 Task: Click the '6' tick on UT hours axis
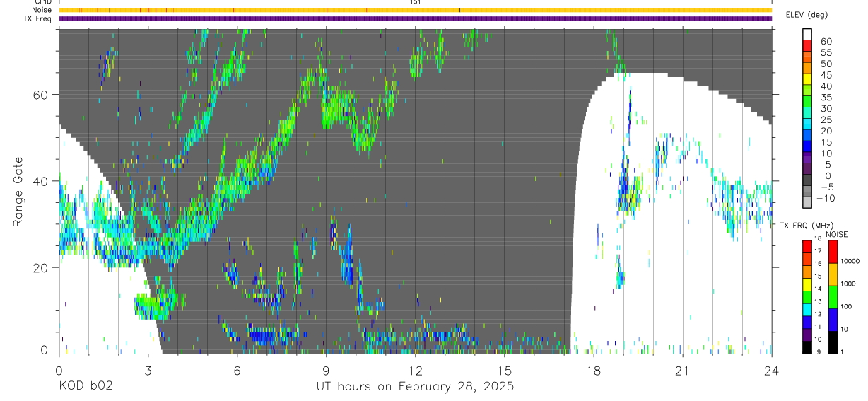click(237, 370)
